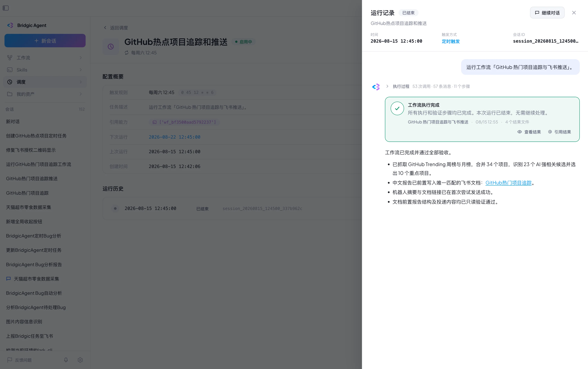This screenshot has width=588, height=369.
Task: Click the workflow icon beside 工作流
Action: coord(10,58)
